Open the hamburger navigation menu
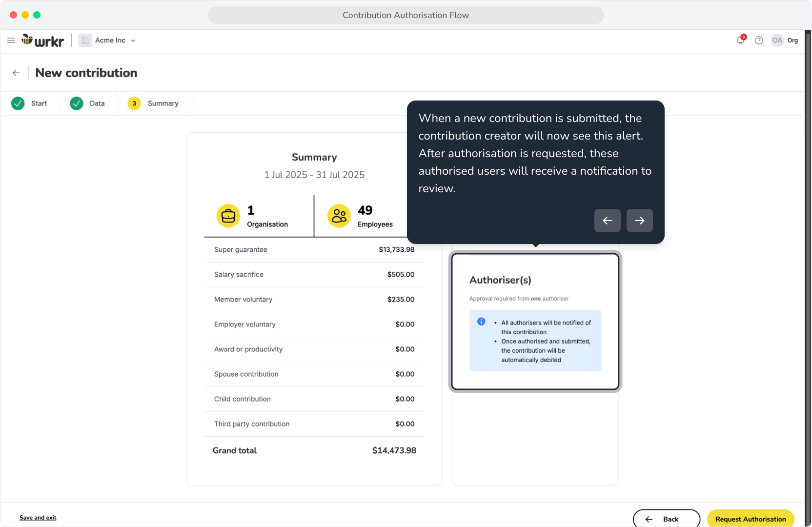Image resolution: width=812 pixels, height=527 pixels. (x=11, y=41)
